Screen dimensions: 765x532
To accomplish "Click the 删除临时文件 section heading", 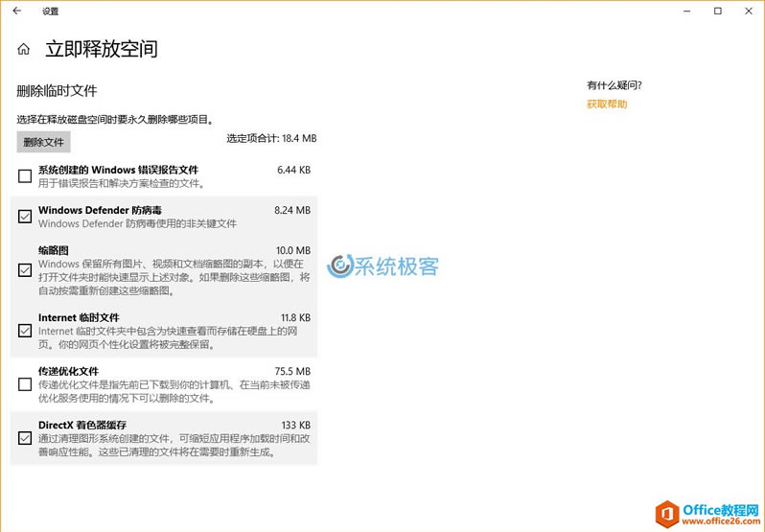I will coord(58,91).
